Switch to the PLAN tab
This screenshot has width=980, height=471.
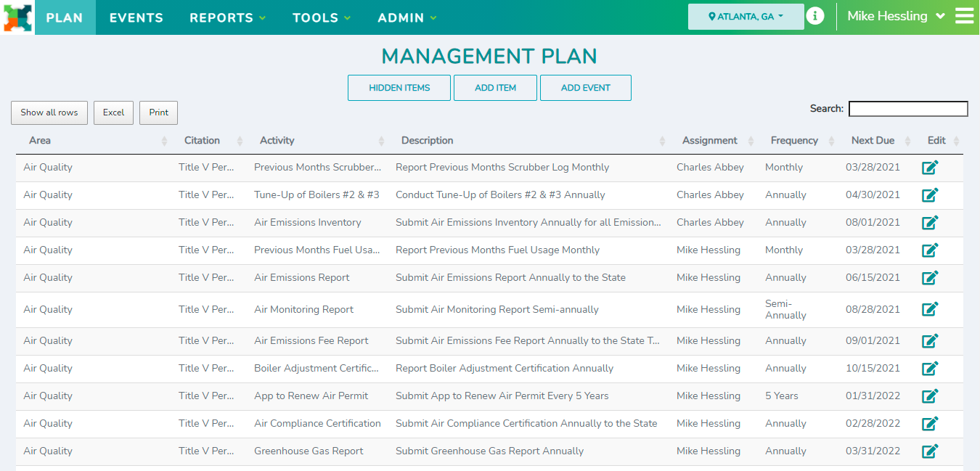(x=65, y=17)
